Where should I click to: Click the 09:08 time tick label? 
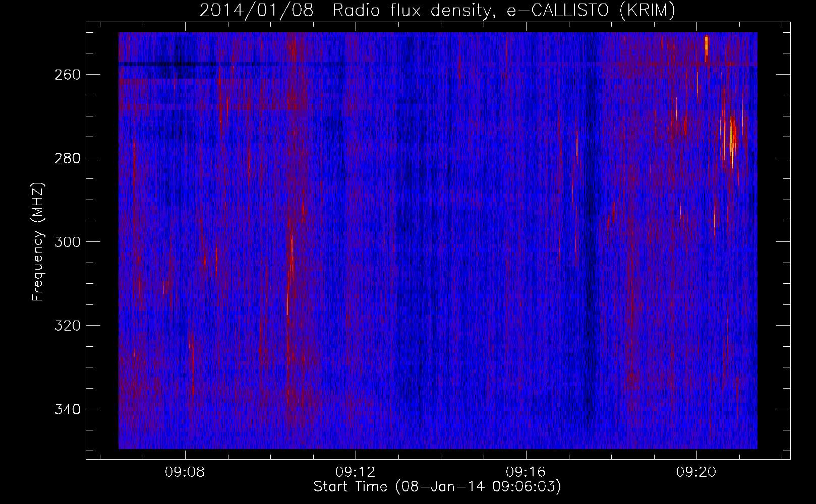pyautogui.click(x=186, y=472)
